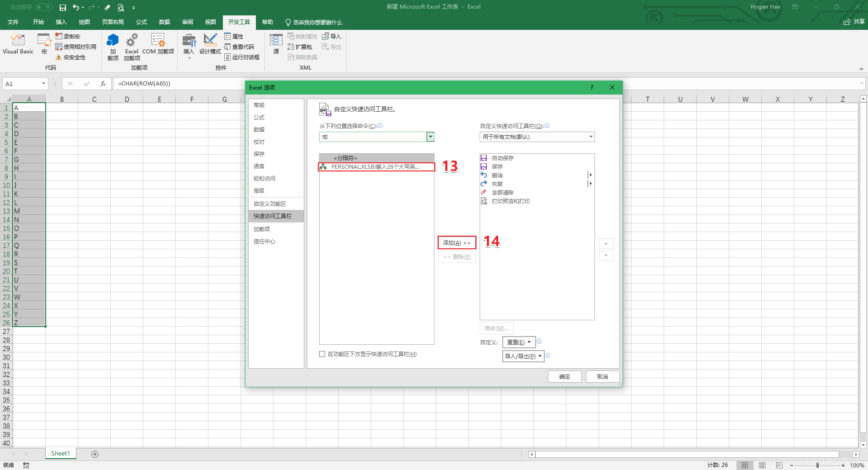This screenshot has width=868, height=470.
Task: Click Tell Me (告诉我你想要做什么) box
Action: pos(314,22)
